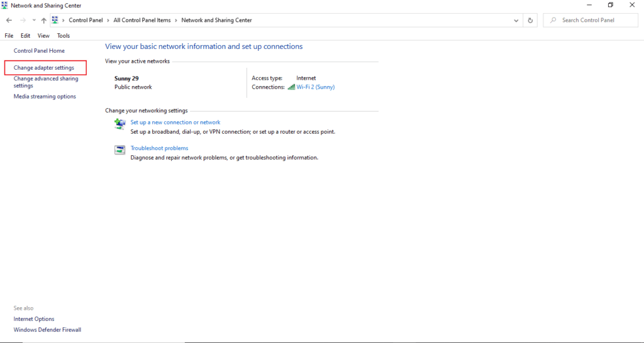Image resolution: width=644 pixels, height=343 pixels.
Task: Open the Windows Defender Firewall link
Action: pyautogui.click(x=47, y=330)
